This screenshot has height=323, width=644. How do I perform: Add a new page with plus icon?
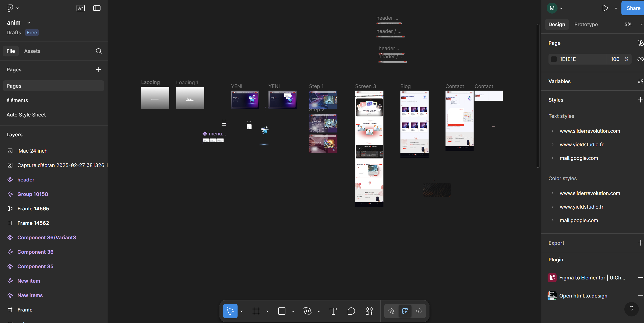pos(98,70)
